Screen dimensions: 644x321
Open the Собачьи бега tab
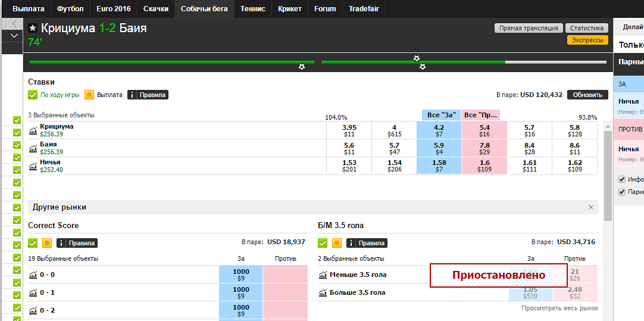[x=205, y=8]
